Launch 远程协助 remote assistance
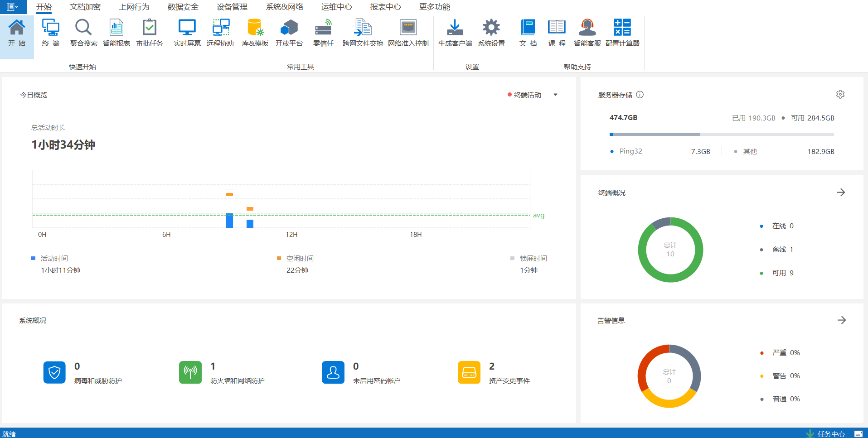The width and height of the screenshot is (868, 438). (220, 33)
